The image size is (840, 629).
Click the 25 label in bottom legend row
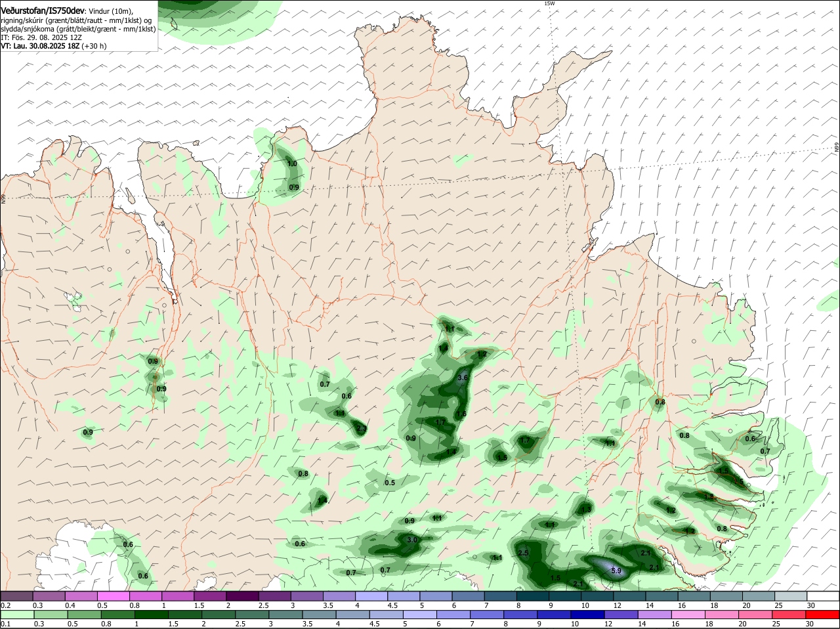point(778,624)
